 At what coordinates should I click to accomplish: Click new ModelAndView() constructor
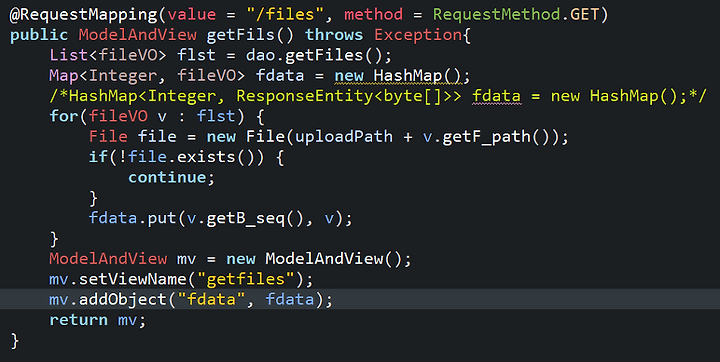pyautogui.click(x=314, y=259)
